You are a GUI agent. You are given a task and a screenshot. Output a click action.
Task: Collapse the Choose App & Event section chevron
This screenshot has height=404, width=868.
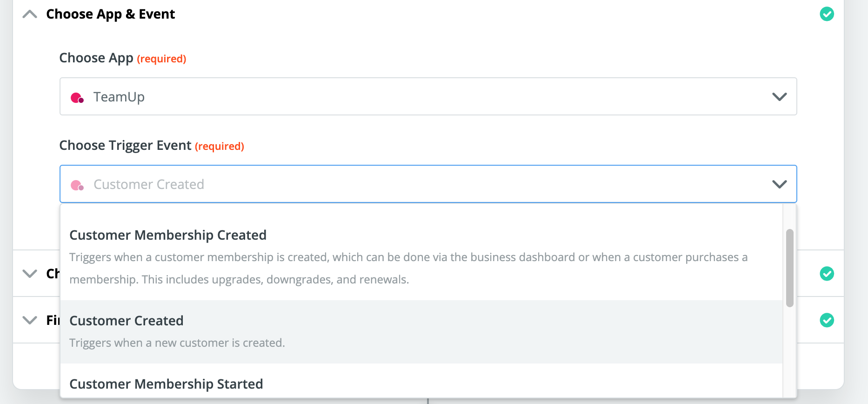tap(30, 14)
